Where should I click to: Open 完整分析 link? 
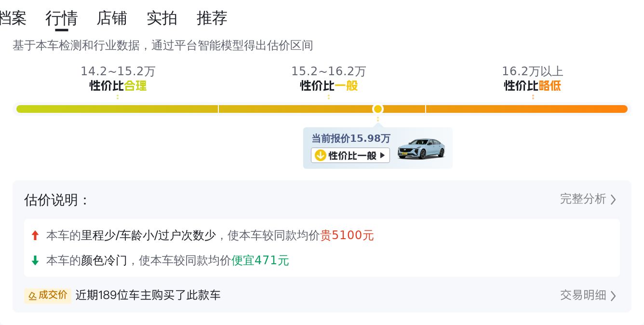[x=583, y=199]
